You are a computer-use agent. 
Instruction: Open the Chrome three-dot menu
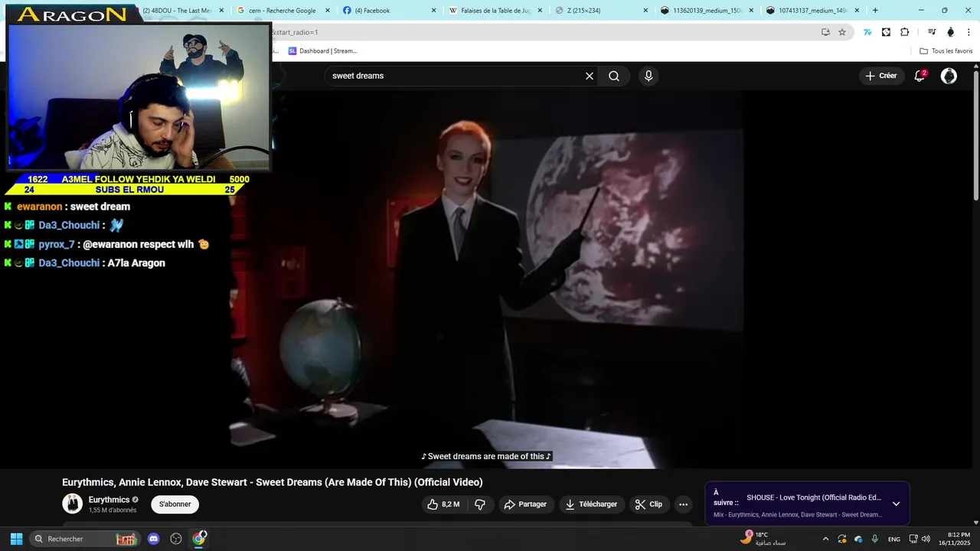(x=969, y=32)
